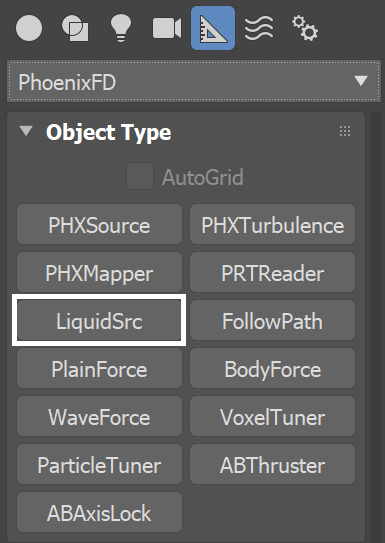This screenshot has width=385, height=543.
Task: Click the Helpers category icon
Action: (213, 28)
